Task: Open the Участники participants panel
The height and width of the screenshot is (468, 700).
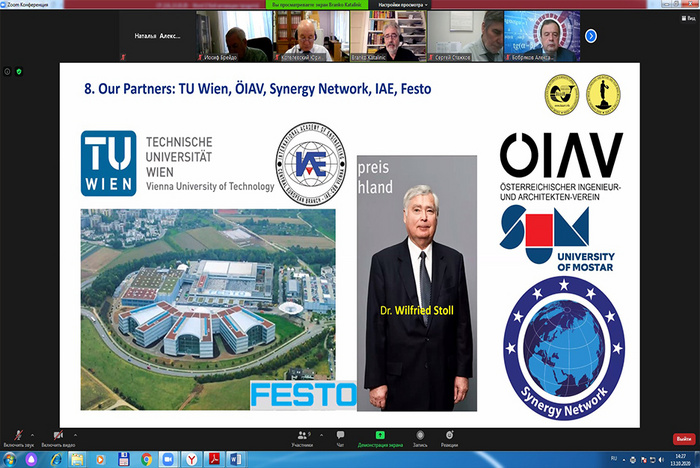Action: [x=302, y=439]
